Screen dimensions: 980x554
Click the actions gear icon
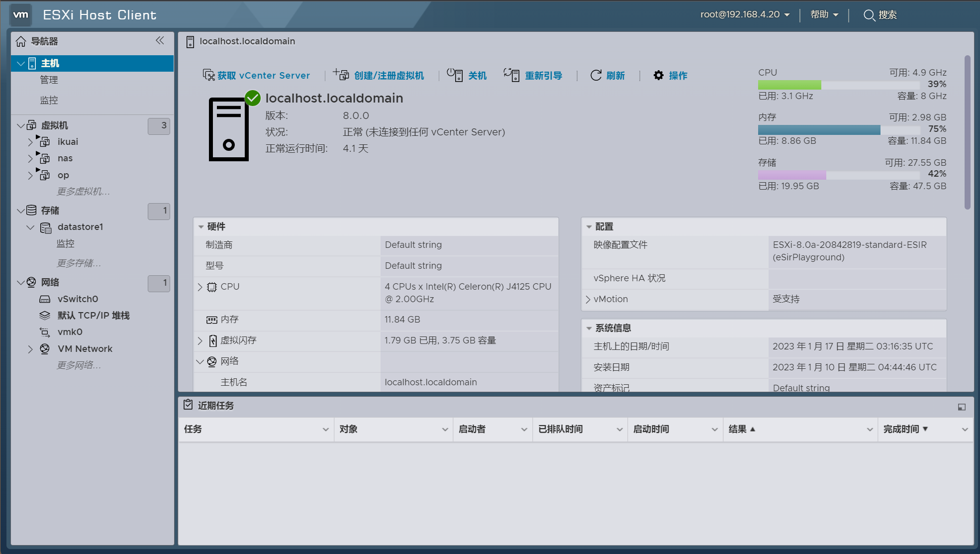659,75
